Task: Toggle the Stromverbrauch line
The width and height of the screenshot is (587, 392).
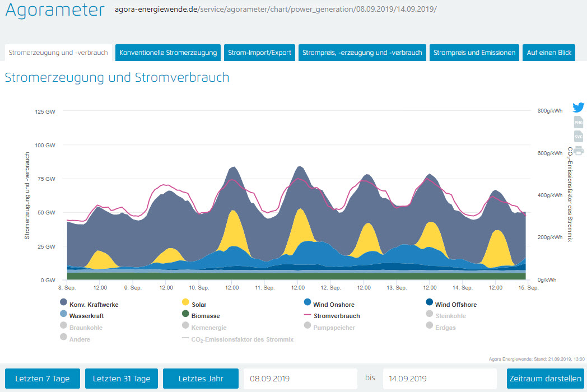Action: pyautogui.click(x=336, y=316)
